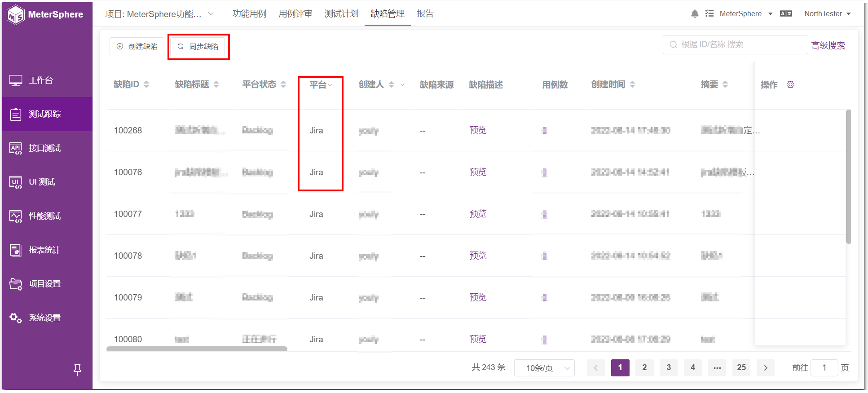Open 项目设置 in the sidebar
The image size is (868, 393).
point(48,284)
